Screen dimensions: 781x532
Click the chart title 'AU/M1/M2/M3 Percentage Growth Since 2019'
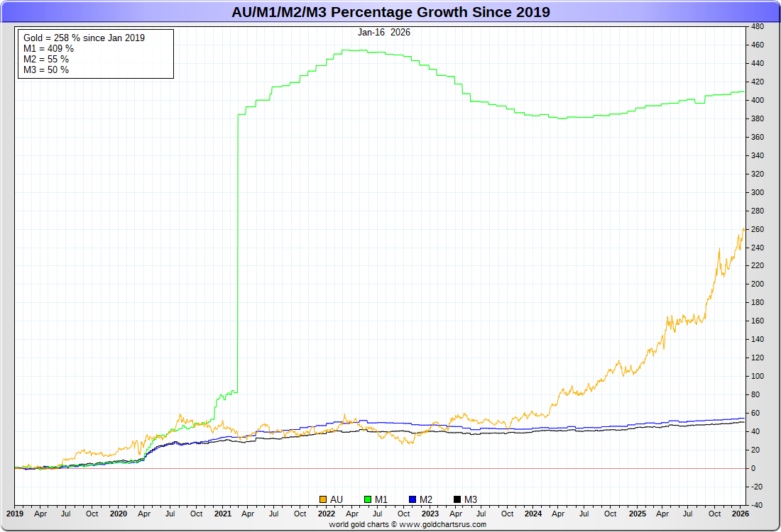[x=390, y=12]
